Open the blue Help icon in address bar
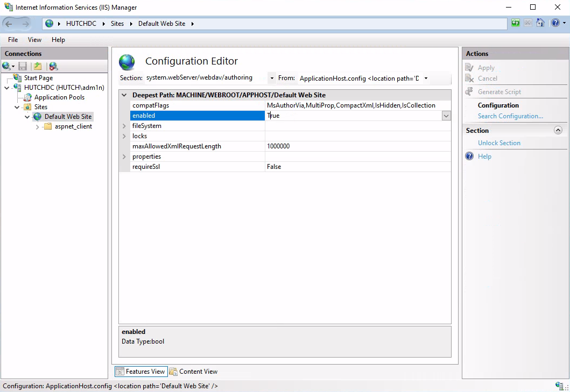Screen dimensions: 570x392 pyautogui.click(x=555, y=23)
